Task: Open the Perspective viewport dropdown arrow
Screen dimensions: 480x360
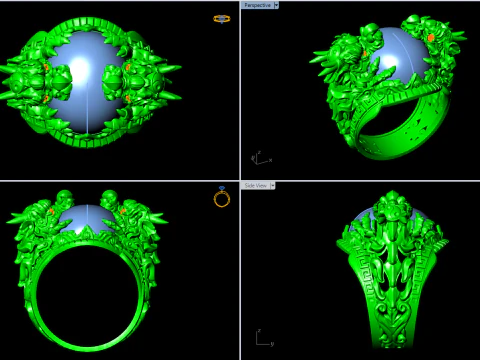Action: point(276,5)
